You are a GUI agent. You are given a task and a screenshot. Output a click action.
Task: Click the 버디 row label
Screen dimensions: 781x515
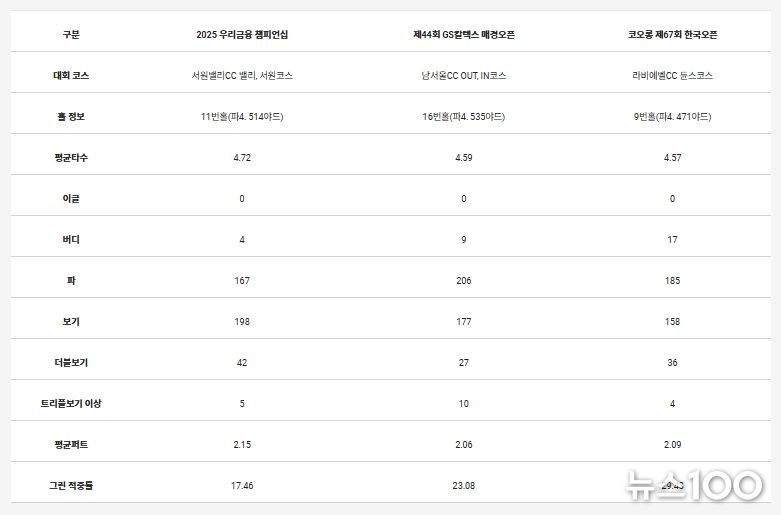coord(71,240)
